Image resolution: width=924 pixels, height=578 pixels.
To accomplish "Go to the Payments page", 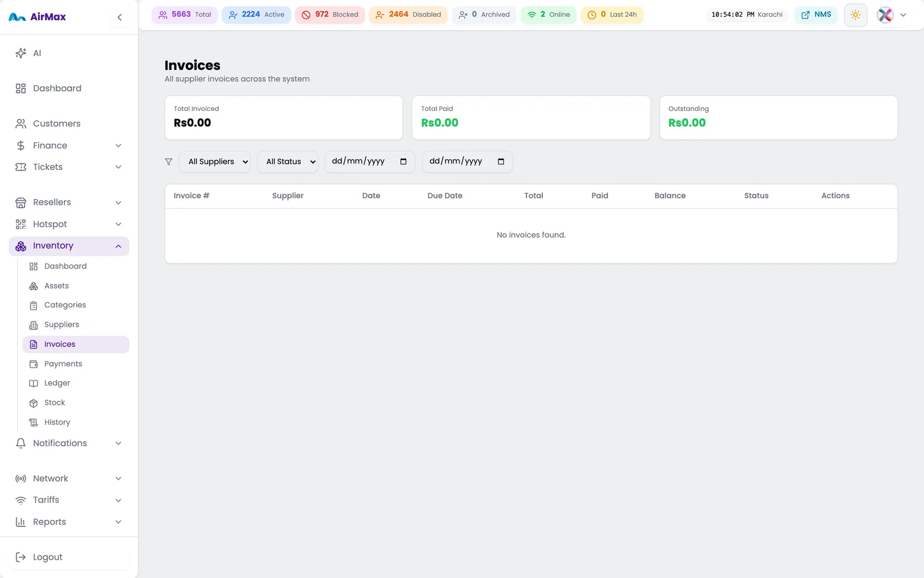I will [76, 364].
